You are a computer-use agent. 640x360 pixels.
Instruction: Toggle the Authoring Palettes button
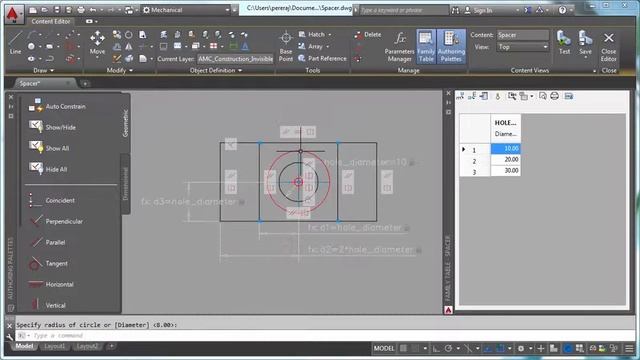(x=451, y=46)
